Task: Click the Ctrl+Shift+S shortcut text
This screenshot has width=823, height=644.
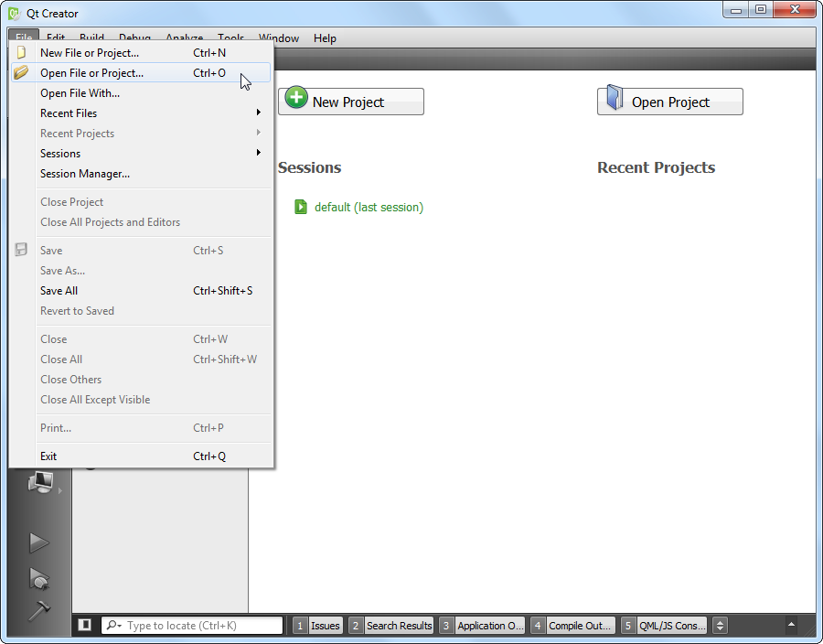Action: point(222,291)
